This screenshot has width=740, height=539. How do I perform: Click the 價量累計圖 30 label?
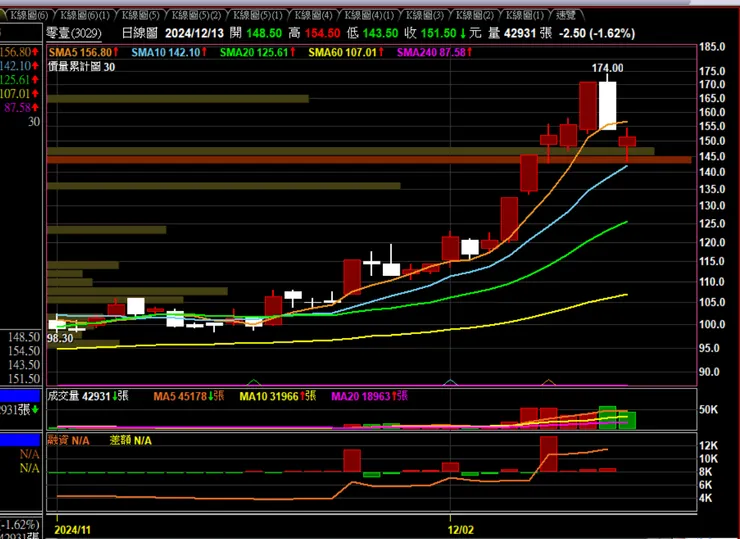click(x=81, y=67)
